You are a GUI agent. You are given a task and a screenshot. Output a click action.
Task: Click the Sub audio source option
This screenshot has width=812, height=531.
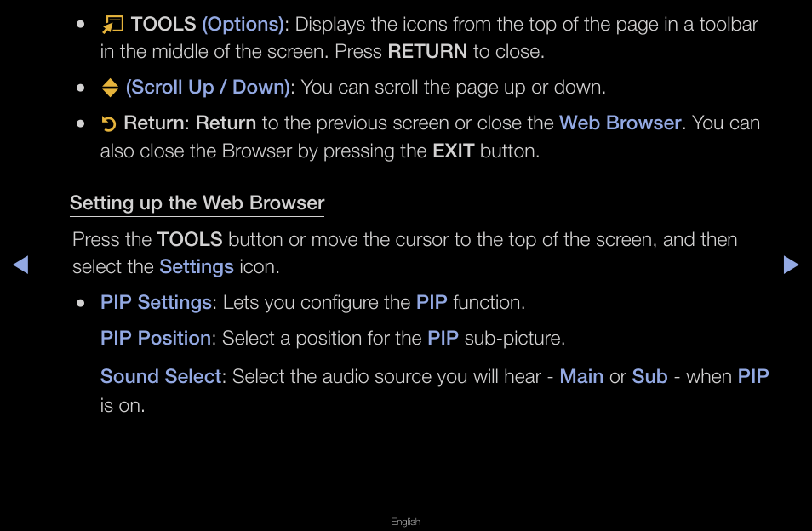click(650, 376)
